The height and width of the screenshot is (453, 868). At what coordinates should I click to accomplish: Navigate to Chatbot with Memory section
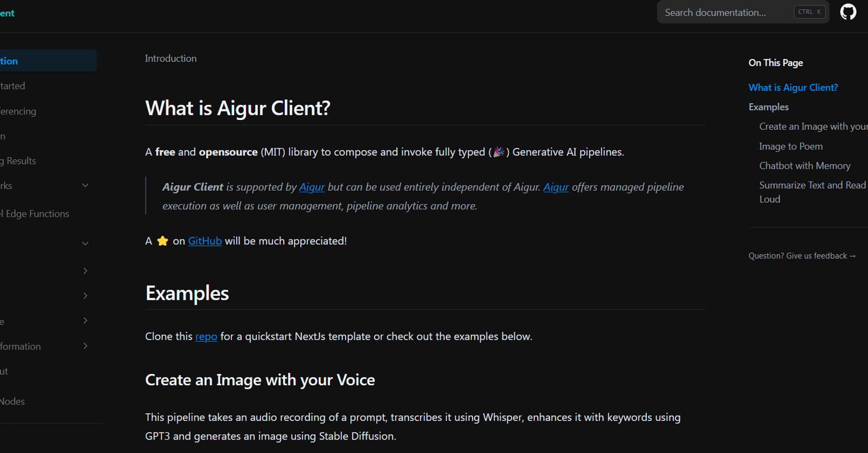[804, 166]
